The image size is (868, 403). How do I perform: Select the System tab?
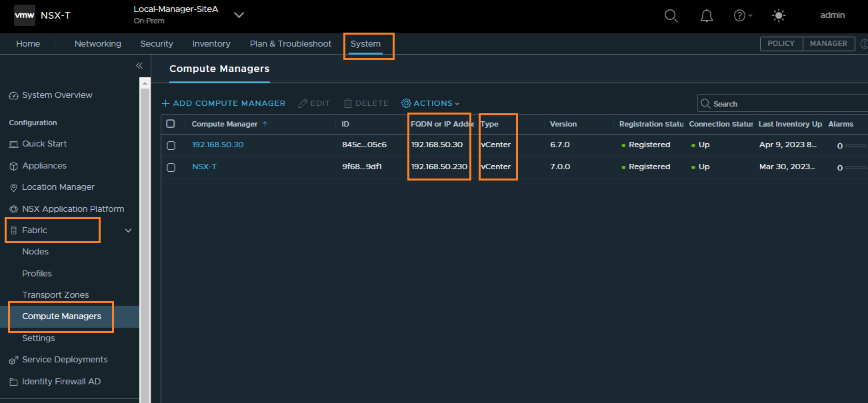point(366,44)
